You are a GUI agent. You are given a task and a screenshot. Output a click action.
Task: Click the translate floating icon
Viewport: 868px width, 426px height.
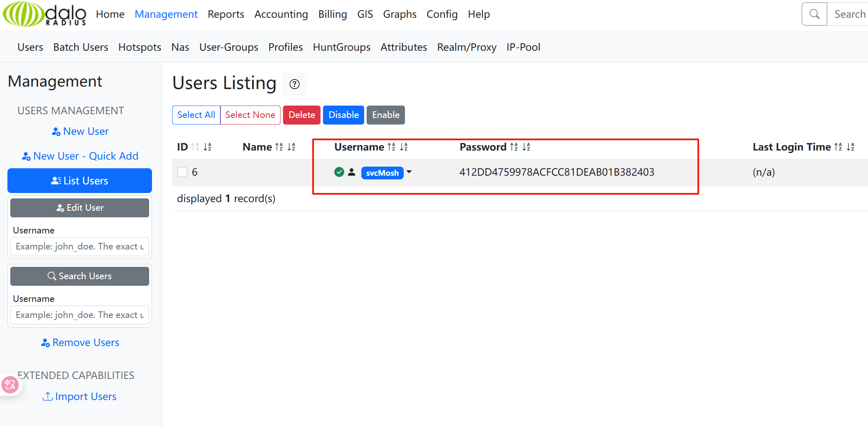click(x=10, y=385)
